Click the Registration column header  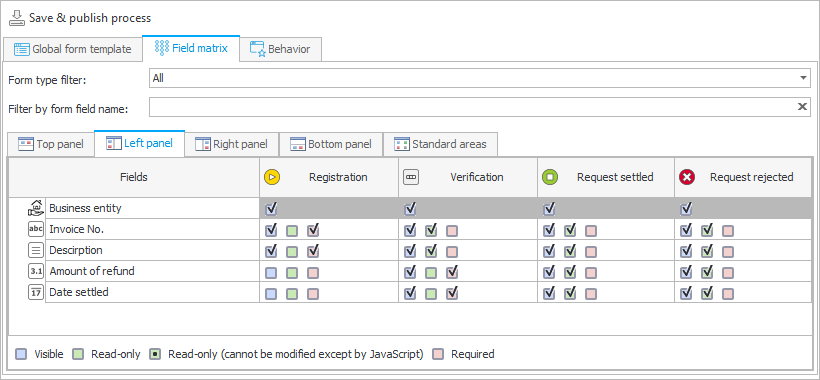329,177
